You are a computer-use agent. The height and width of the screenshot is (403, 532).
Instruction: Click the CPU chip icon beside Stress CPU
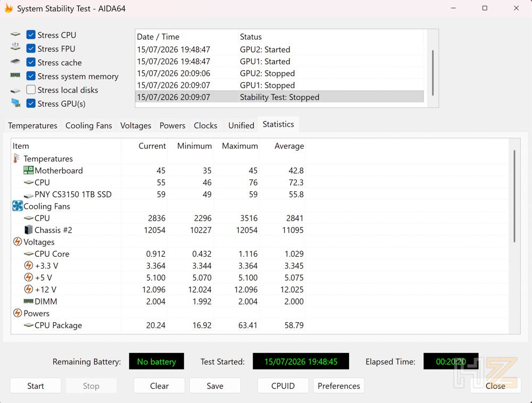[15, 34]
